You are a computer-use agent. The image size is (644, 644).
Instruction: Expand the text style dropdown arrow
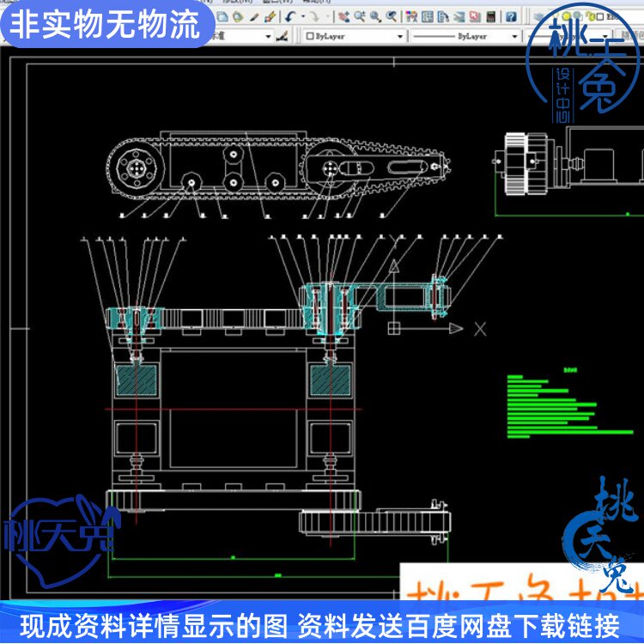coord(268,37)
